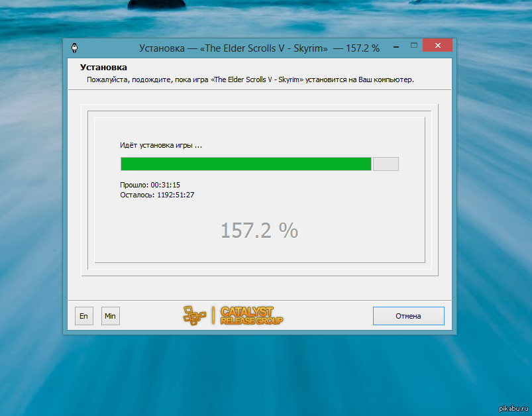This screenshot has width=532, height=416.
Task: Cancel installation with the Отмена button
Action: point(409,316)
